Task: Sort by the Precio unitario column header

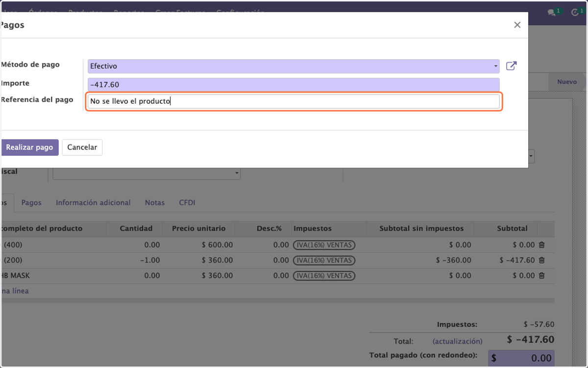Action: 198,228
